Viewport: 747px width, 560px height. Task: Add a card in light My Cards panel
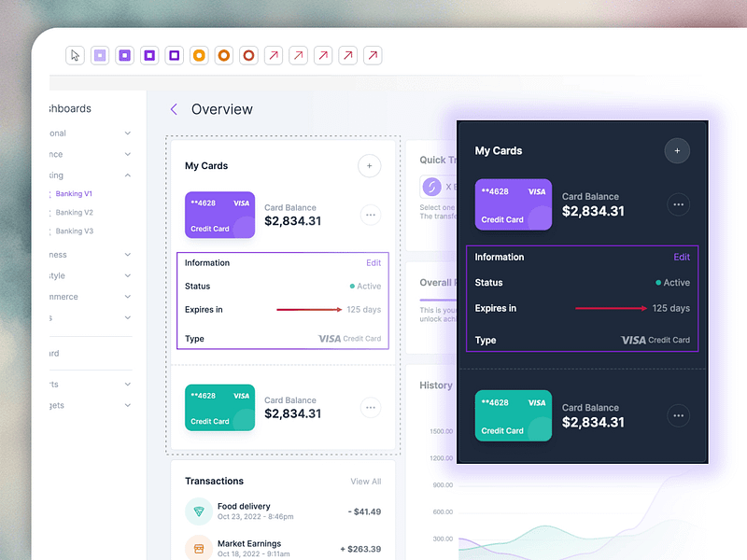click(x=369, y=166)
